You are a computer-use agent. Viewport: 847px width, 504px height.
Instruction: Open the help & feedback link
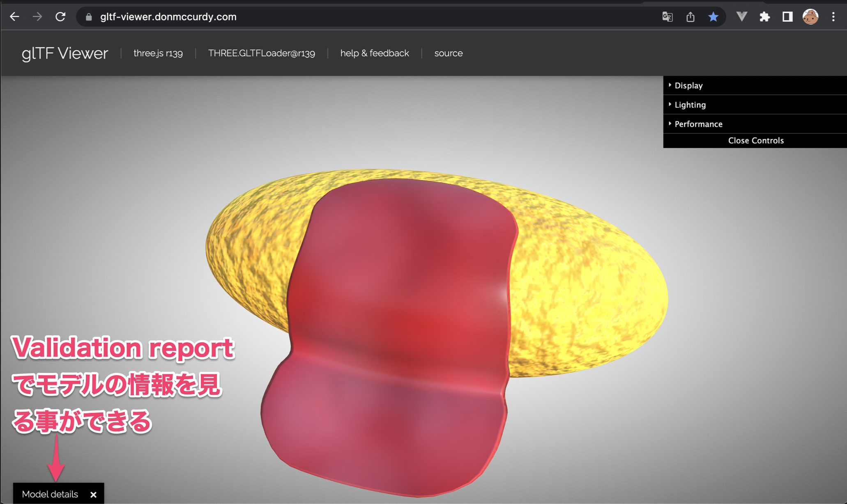[x=375, y=53]
